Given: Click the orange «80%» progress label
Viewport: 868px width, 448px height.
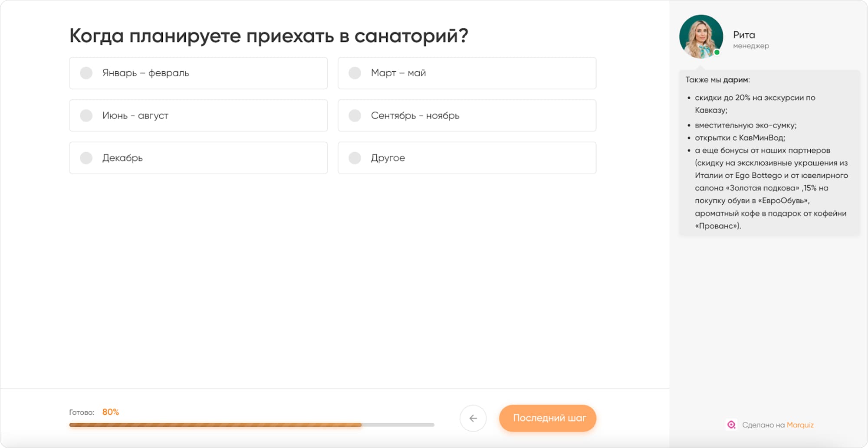Looking at the screenshot, I should click(x=110, y=412).
